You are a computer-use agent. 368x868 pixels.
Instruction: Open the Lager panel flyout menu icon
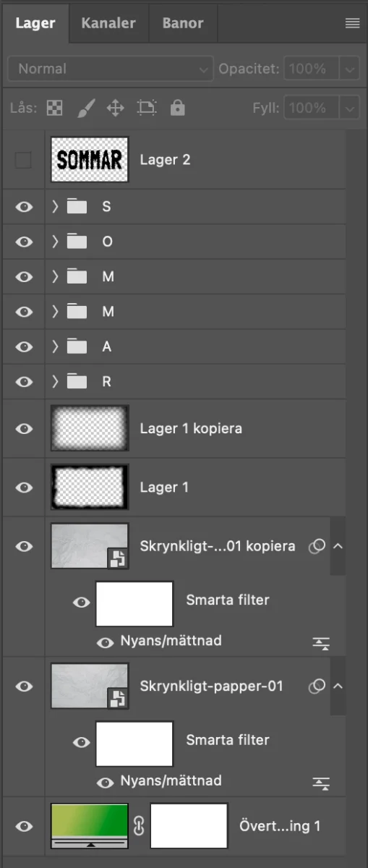(x=352, y=23)
